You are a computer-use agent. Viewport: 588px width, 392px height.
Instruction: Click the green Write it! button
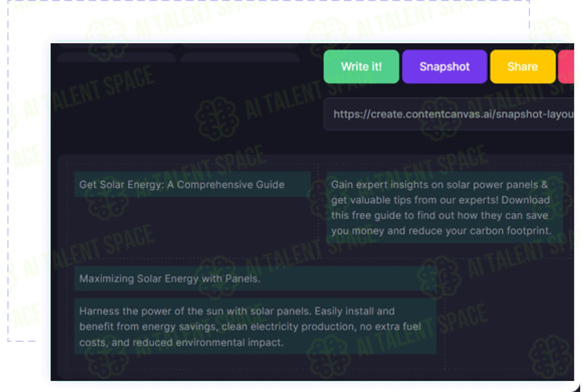click(x=361, y=67)
